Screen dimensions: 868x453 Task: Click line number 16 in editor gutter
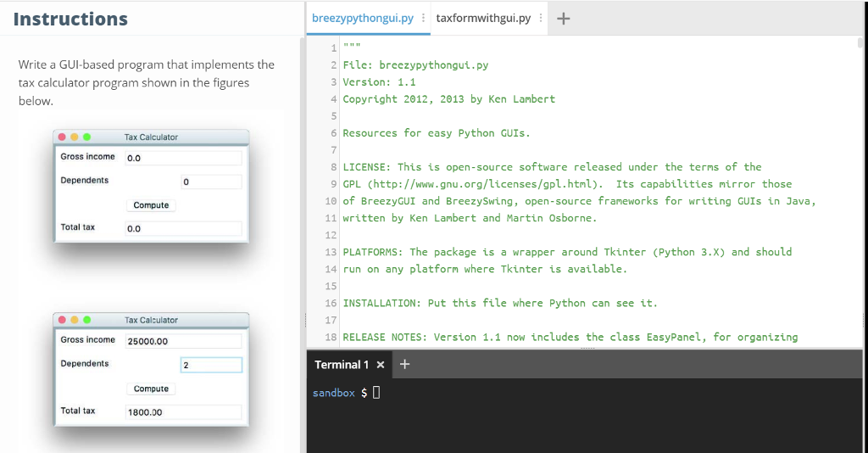pyautogui.click(x=331, y=303)
